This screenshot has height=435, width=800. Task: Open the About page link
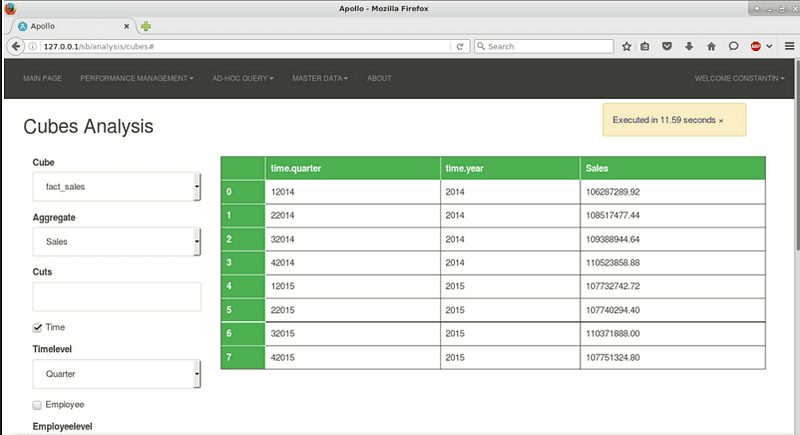379,78
